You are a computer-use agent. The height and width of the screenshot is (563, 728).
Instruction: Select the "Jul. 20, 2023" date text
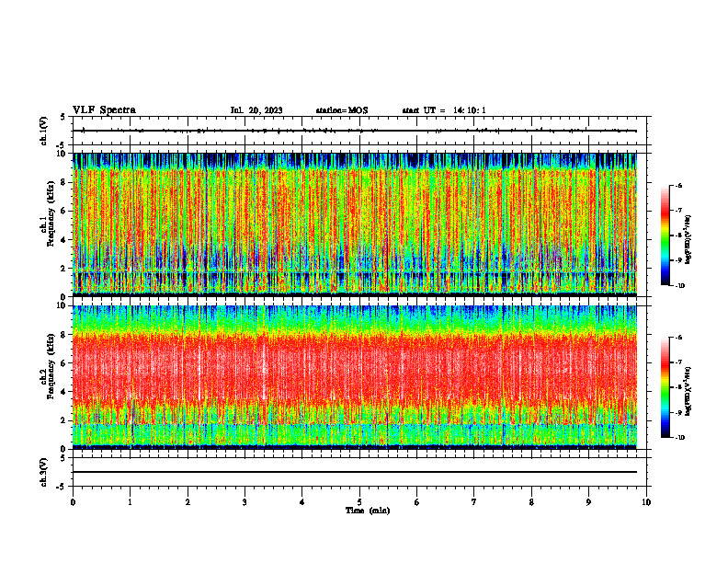256,110
